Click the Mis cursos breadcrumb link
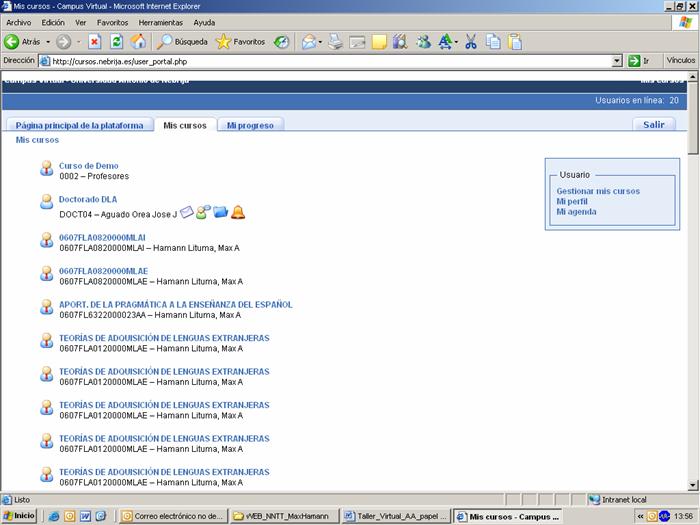The width and height of the screenshot is (700, 525). (37, 140)
